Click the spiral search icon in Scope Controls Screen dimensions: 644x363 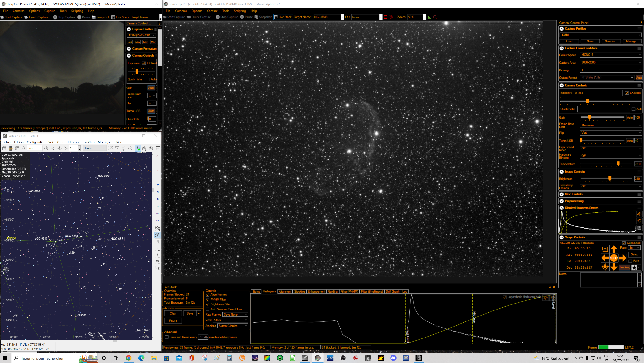[x=605, y=249]
